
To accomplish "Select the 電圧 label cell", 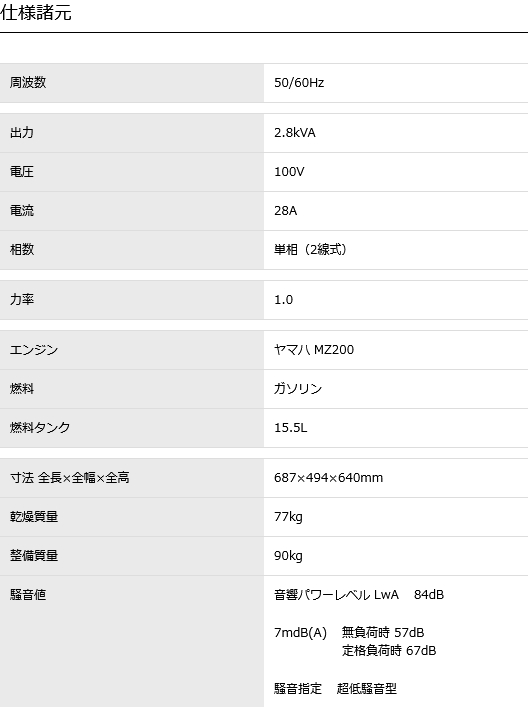I will coord(132,172).
